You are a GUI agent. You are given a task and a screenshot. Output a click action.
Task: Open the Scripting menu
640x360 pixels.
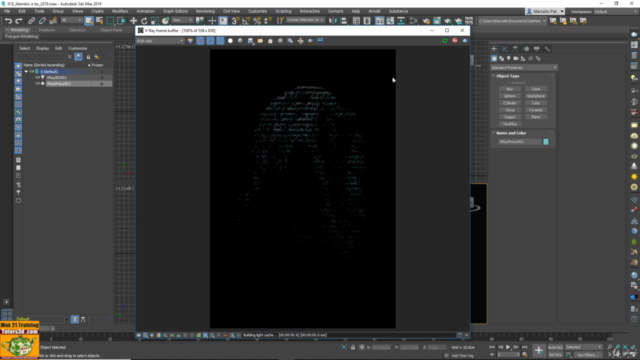[283, 11]
